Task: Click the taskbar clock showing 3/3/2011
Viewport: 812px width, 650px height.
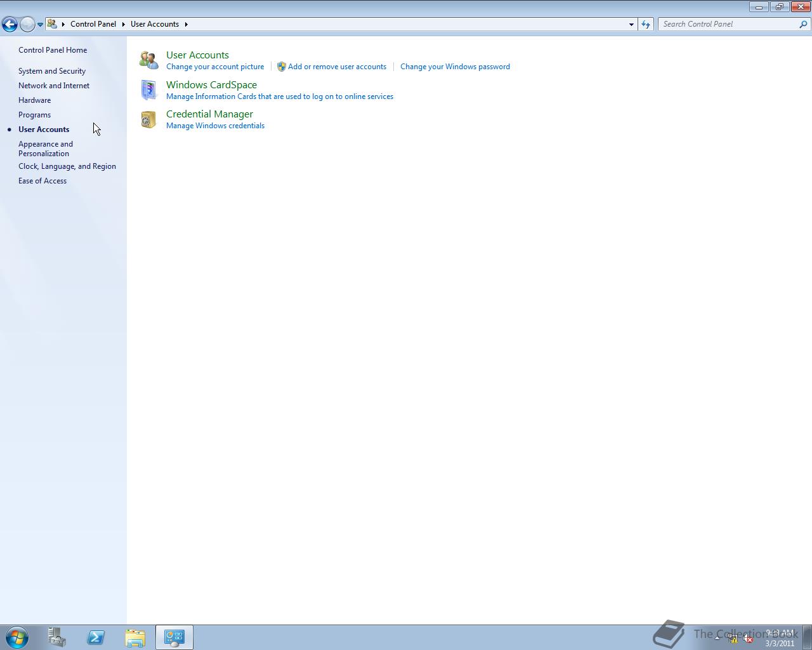Action: [x=780, y=638]
